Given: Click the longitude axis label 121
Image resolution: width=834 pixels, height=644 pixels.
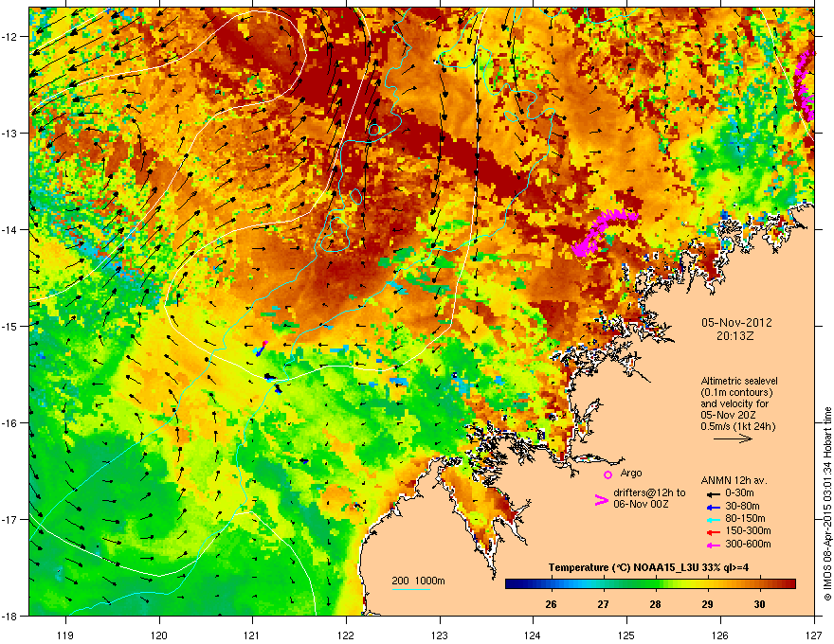Looking at the screenshot, I should pyautogui.click(x=252, y=635).
